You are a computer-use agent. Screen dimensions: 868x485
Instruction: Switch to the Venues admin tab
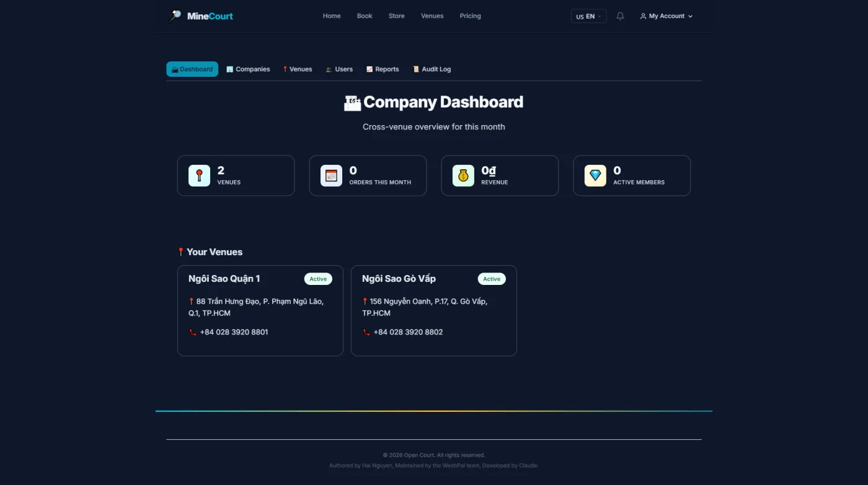[298, 69]
